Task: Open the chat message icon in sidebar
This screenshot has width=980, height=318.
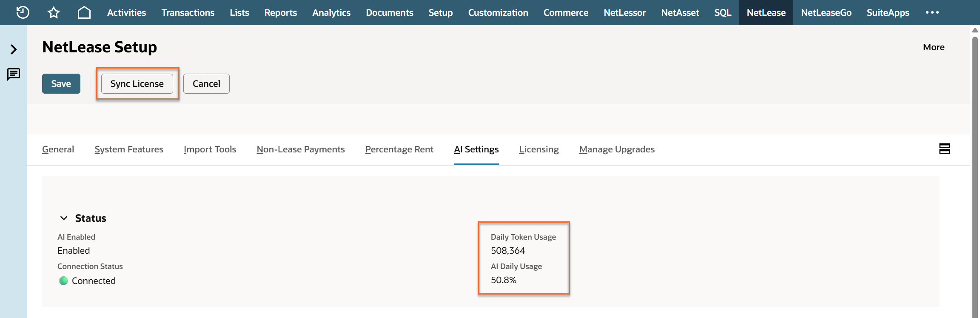Action: point(14,74)
